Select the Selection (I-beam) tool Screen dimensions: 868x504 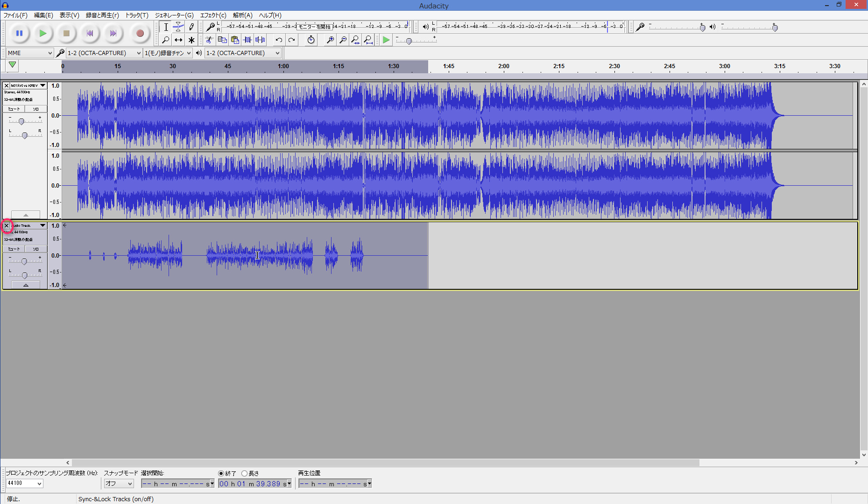pos(166,27)
